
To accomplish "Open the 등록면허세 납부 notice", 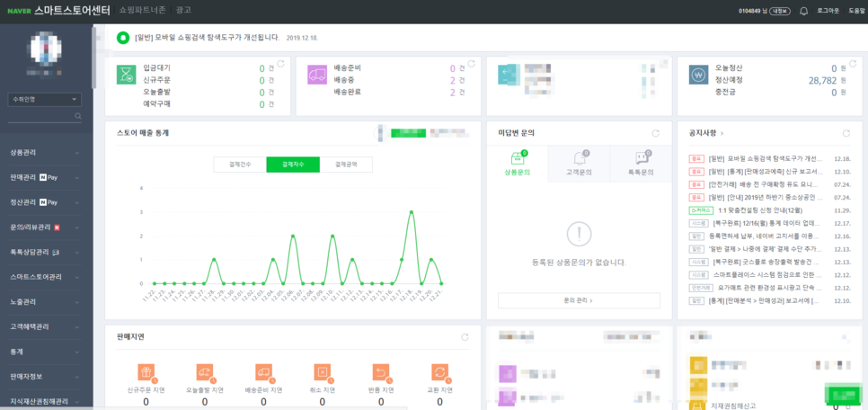I will click(x=765, y=236).
